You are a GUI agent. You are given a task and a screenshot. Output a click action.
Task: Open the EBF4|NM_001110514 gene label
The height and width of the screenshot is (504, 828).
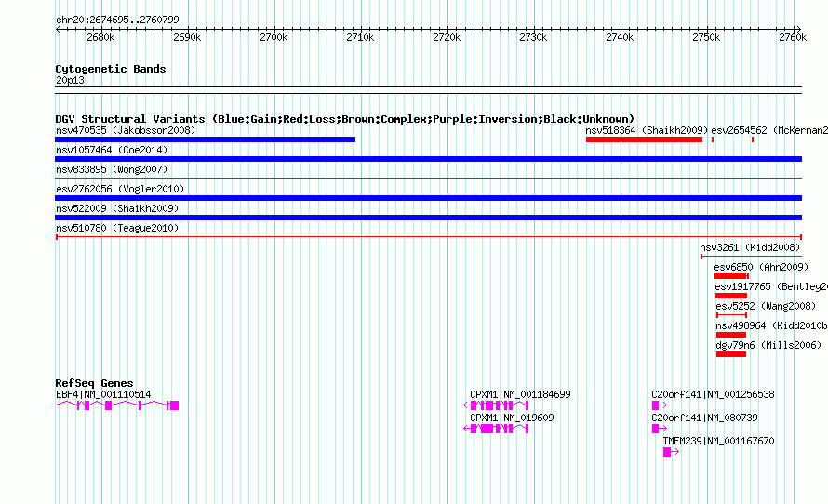[103, 394]
